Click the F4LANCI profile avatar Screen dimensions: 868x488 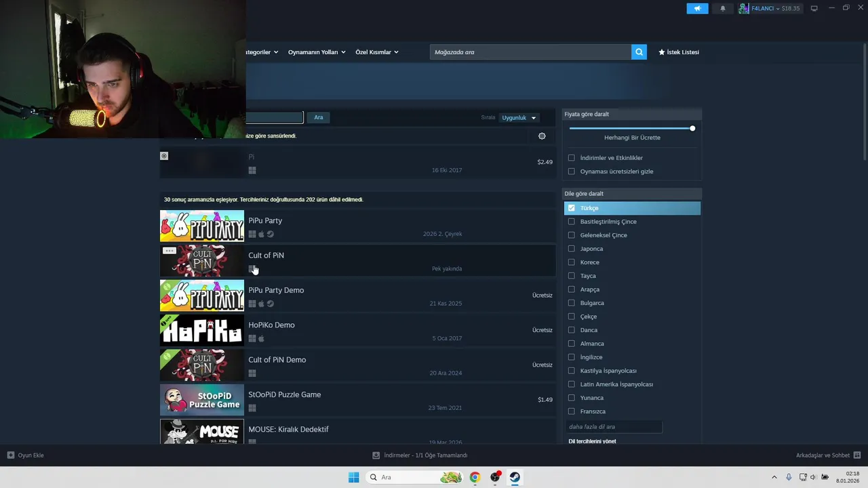click(744, 8)
